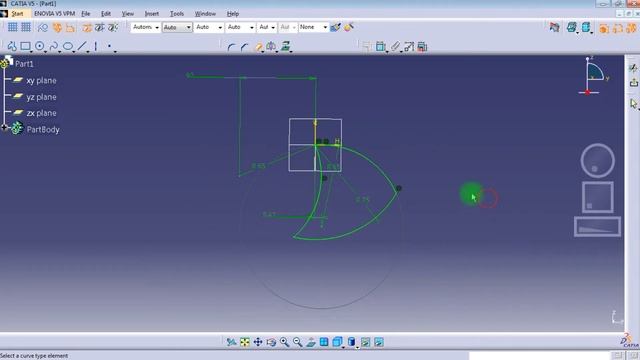Open the Window menu
This screenshot has height=360, width=640.
point(205,13)
